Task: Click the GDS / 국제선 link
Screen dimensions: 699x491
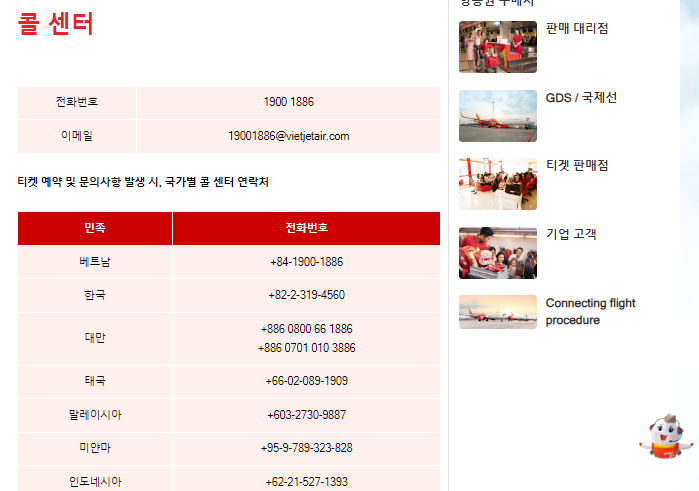Action: tap(581, 98)
